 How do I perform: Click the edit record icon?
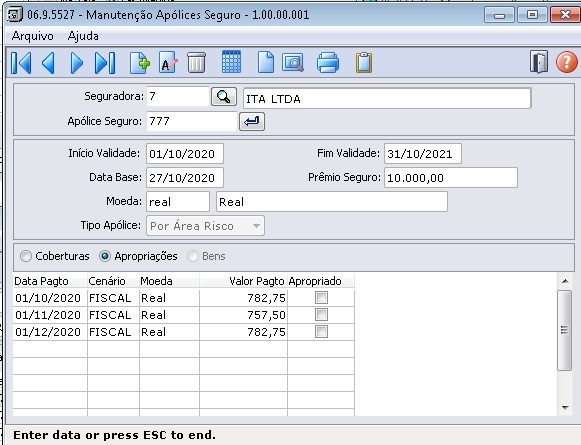(x=168, y=63)
